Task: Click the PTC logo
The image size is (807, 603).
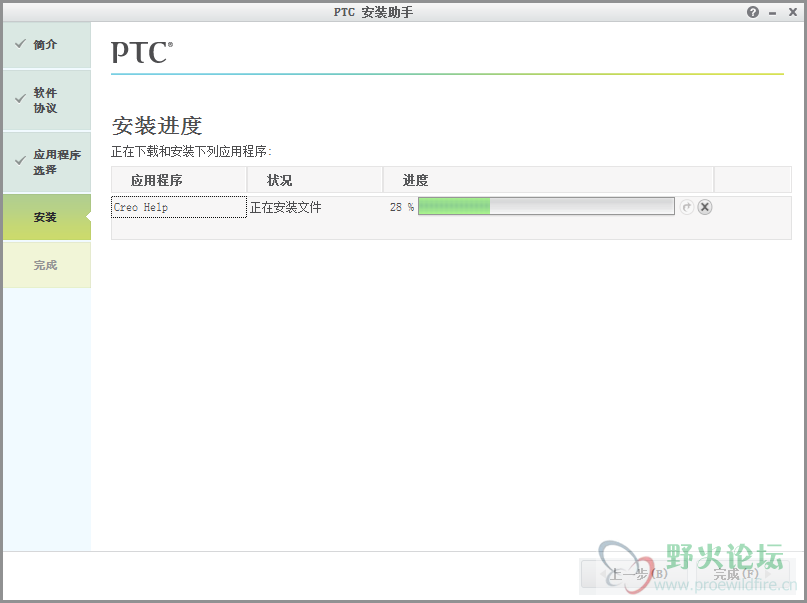Action: pyautogui.click(x=142, y=52)
